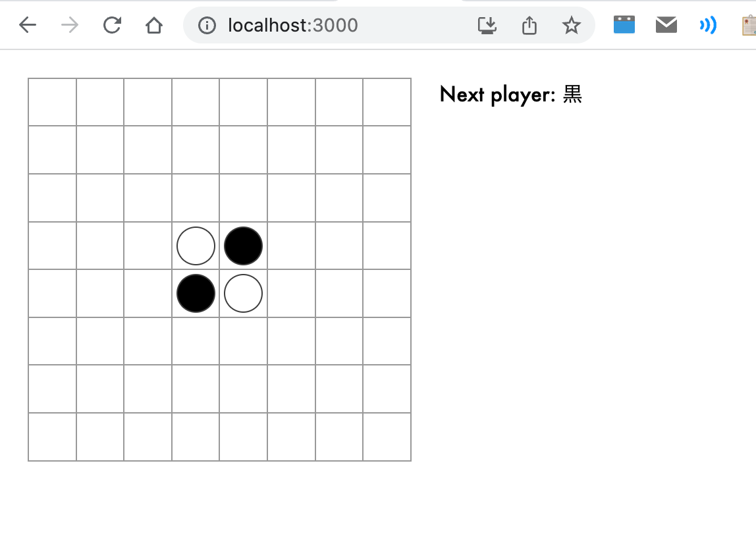Image resolution: width=756 pixels, height=536 pixels.
Task: Open the share icon next to address bar
Action: pos(529,24)
